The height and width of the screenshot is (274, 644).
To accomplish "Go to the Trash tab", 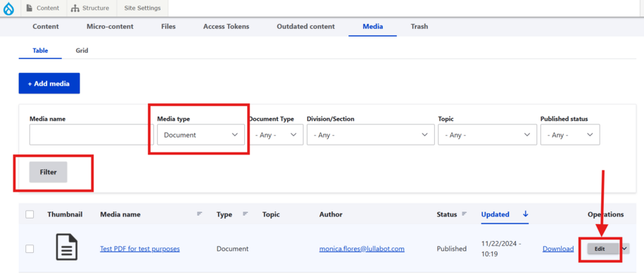I will pos(419,27).
